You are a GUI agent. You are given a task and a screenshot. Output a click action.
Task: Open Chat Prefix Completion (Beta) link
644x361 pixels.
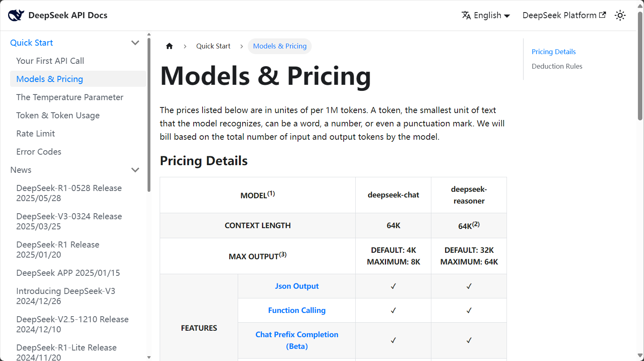[297, 340]
